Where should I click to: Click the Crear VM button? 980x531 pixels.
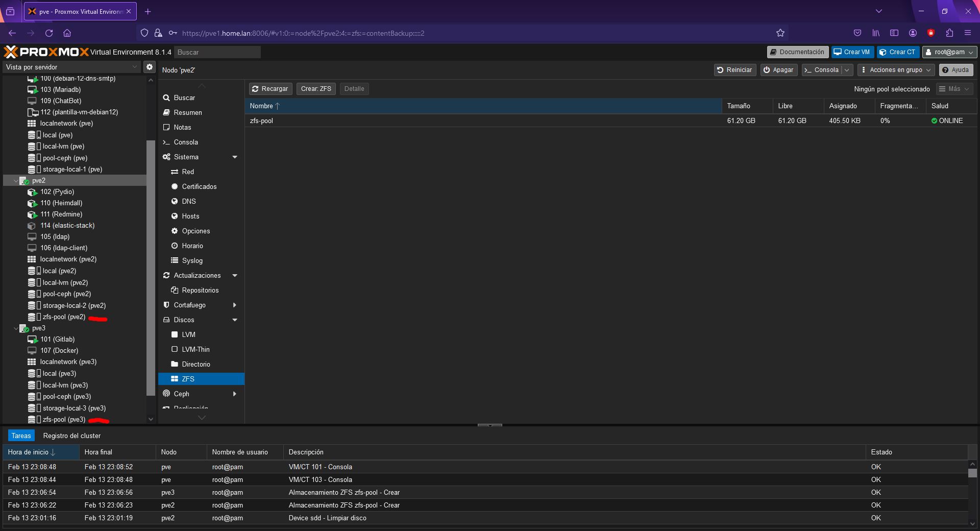click(852, 52)
